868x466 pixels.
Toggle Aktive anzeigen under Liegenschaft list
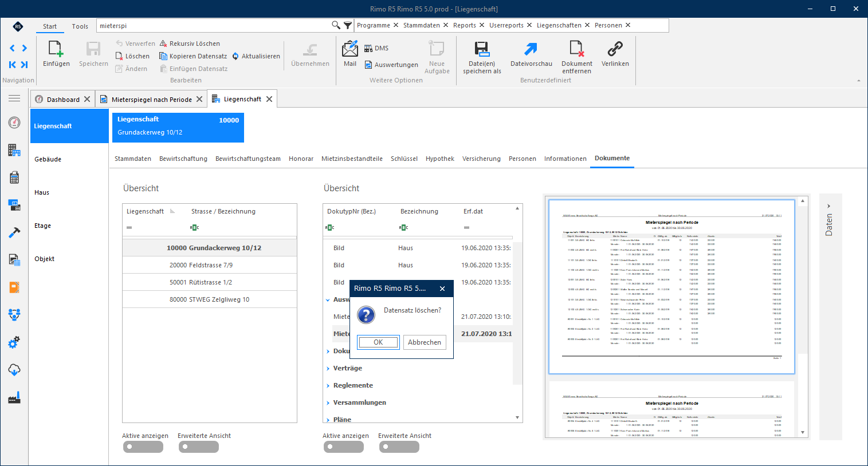point(143,447)
